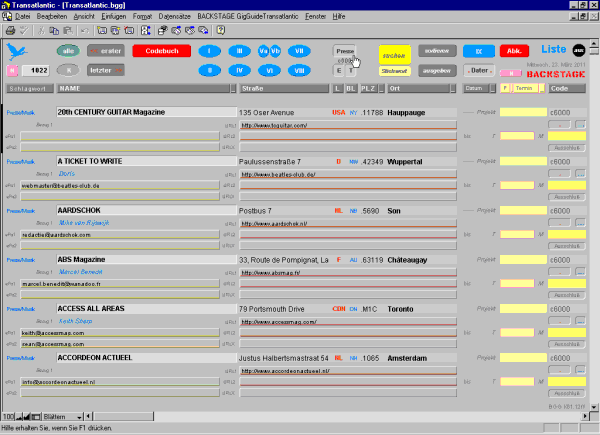Duplicate record using toolbar icon
This screenshot has width=600, height=435.
pos(115,30)
